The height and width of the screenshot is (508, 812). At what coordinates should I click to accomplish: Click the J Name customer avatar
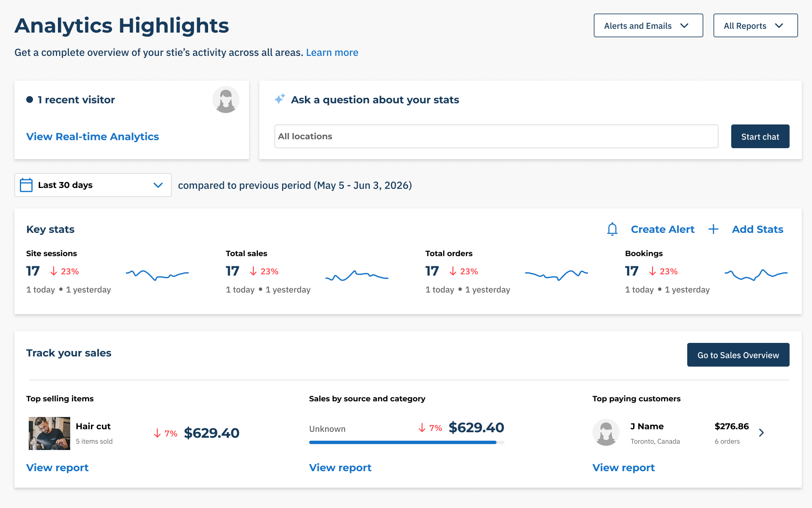(x=606, y=432)
